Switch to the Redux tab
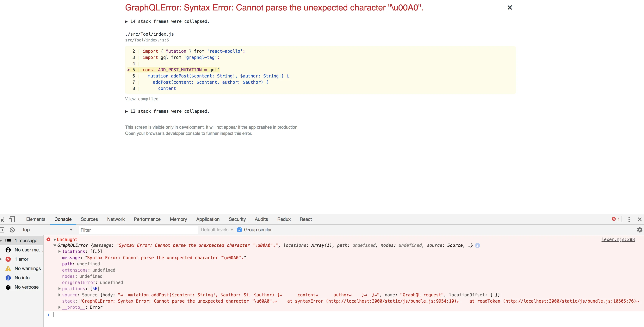This screenshot has height=327, width=644. tap(284, 219)
